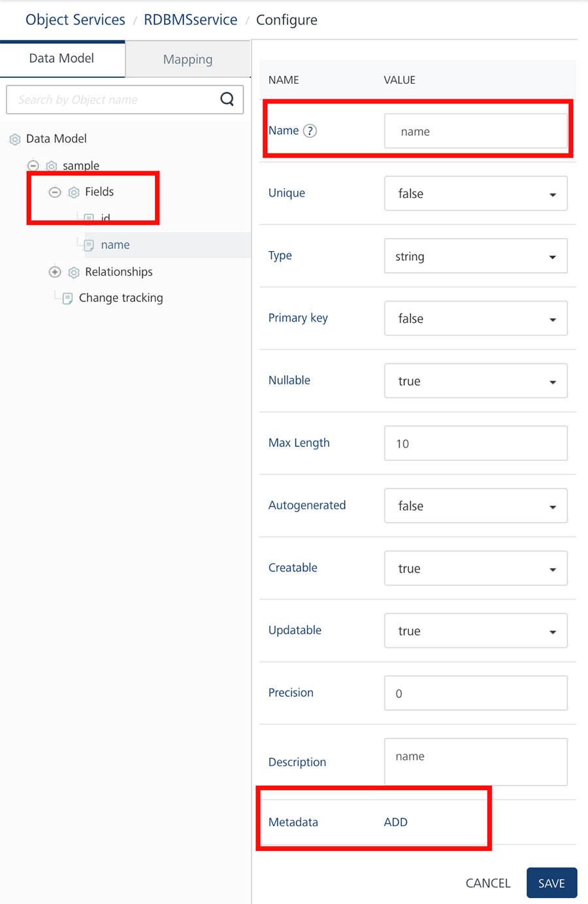Click the name field item icon

[90, 245]
